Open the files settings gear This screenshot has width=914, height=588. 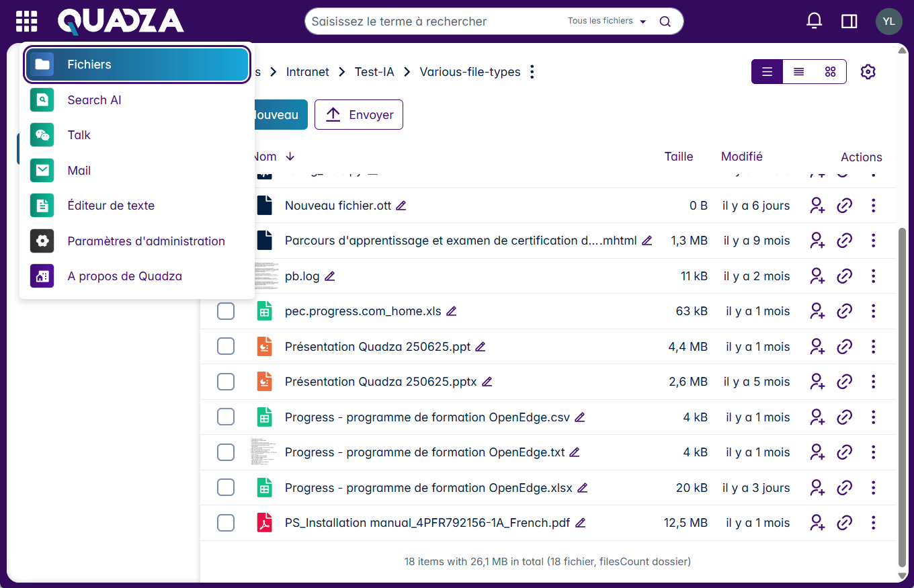[868, 71]
